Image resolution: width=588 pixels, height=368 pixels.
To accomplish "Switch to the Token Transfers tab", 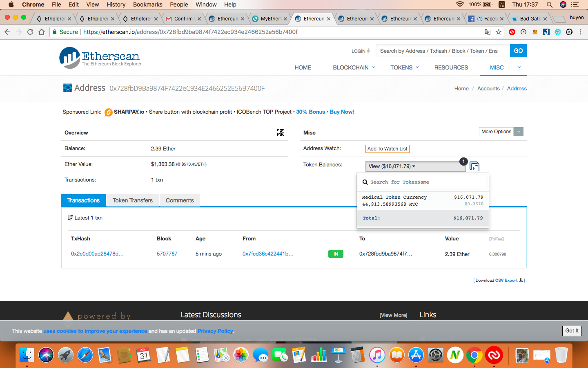I will (x=133, y=200).
